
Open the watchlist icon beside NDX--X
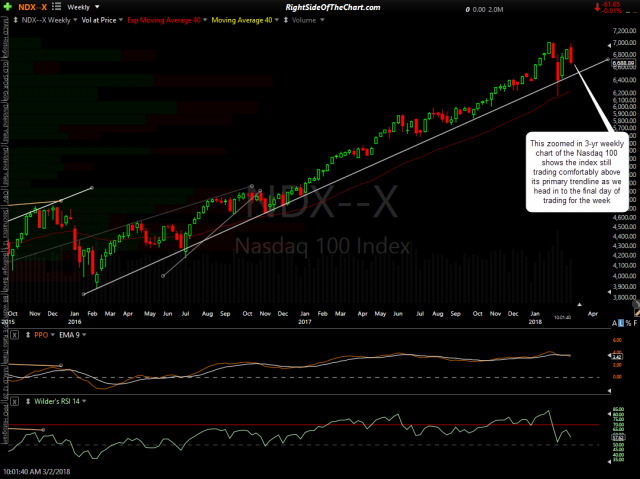[57, 7]
